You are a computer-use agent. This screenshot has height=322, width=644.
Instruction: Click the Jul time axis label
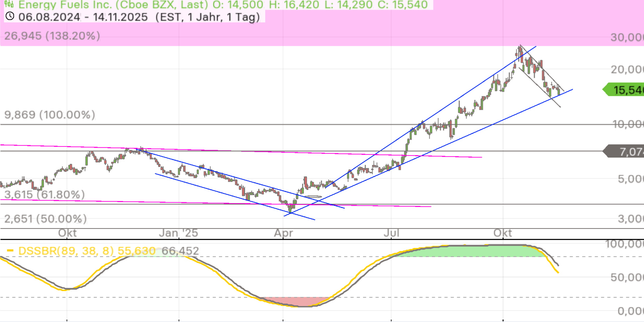(391, 233)
